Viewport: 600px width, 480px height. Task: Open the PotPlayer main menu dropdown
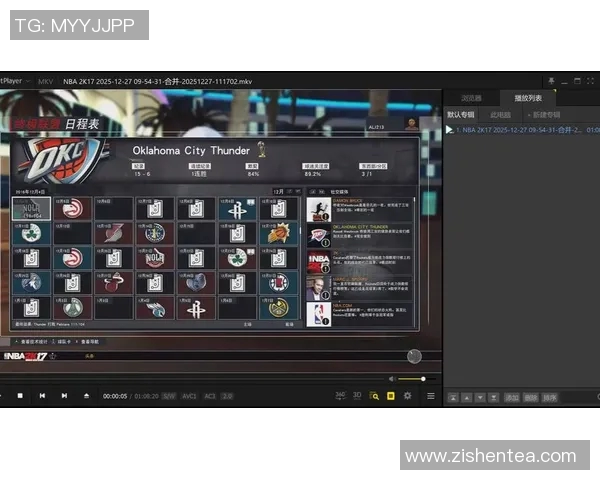click(x=12, y=80)
